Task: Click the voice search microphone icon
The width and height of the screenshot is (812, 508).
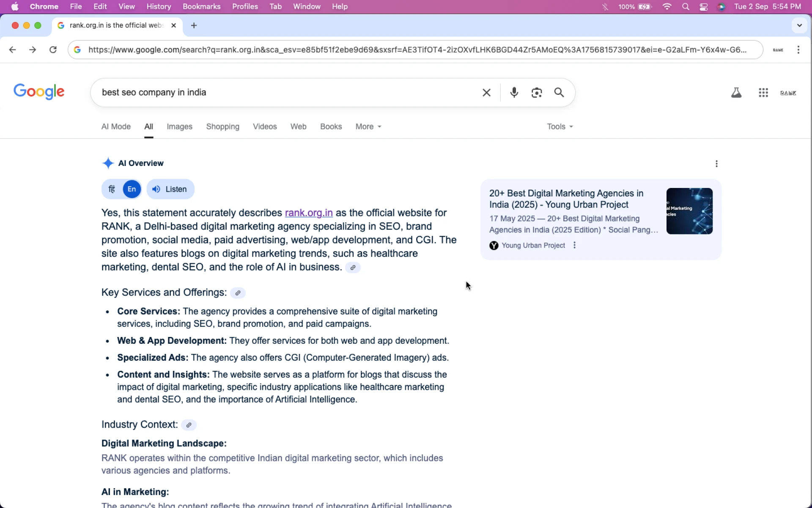Action: coord(514,92)
